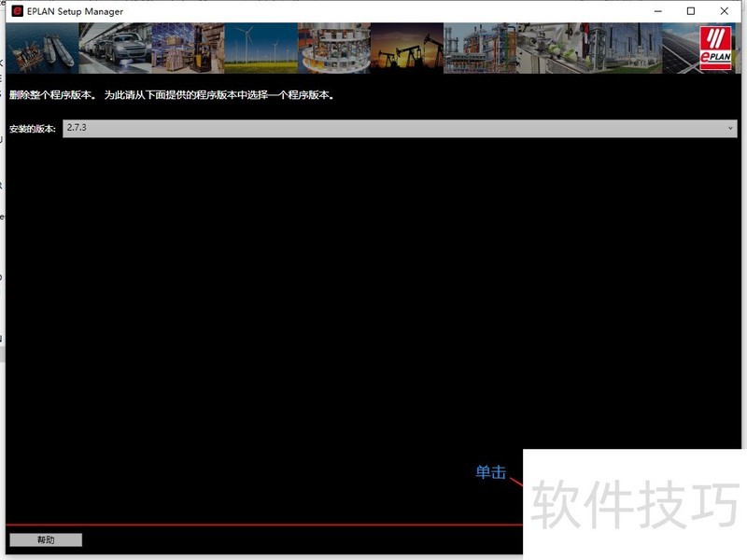Click the 帮助 (Help) button
Viewport: 747px width, 560px height.
pyautogui.click(x=46, y=539)
